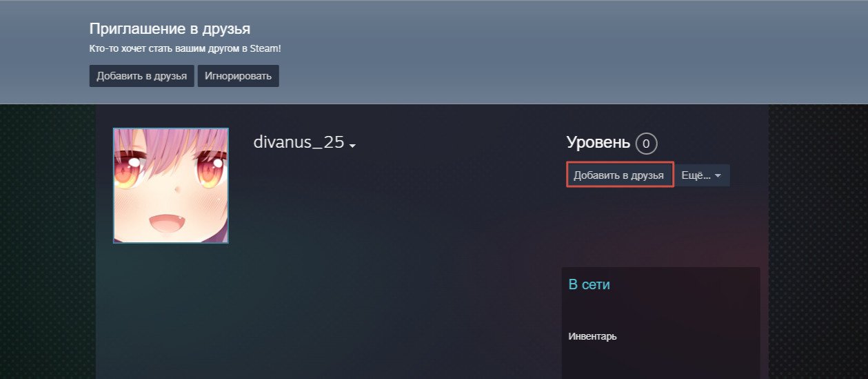Click the 'В сети' status text
Image resolution: width=868 pixels, height=379 pixels.
(589, 284)
